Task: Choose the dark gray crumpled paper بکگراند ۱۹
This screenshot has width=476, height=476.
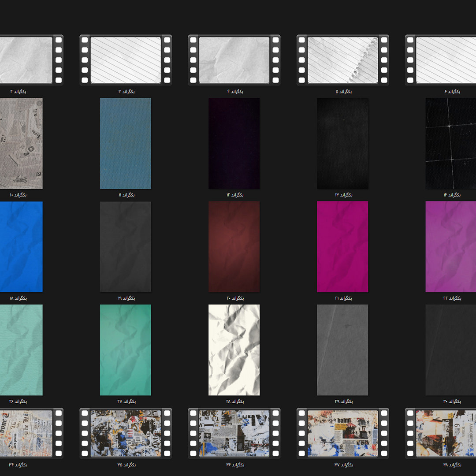Action: 126,246
